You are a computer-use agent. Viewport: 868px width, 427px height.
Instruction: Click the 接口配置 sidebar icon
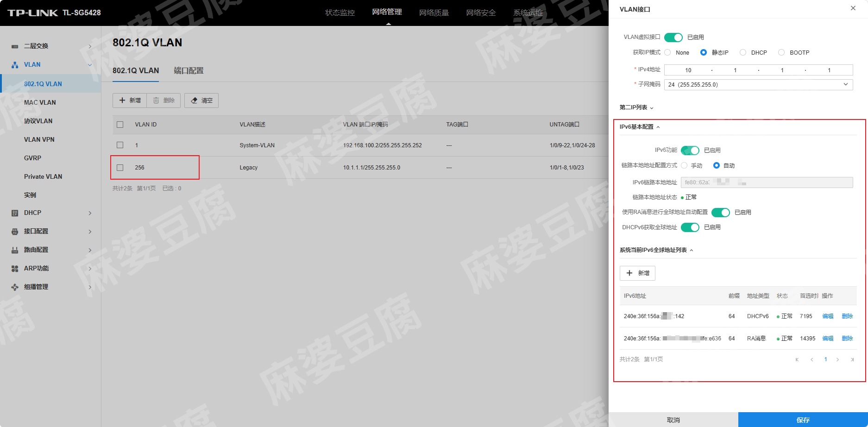tap(15, 232)
